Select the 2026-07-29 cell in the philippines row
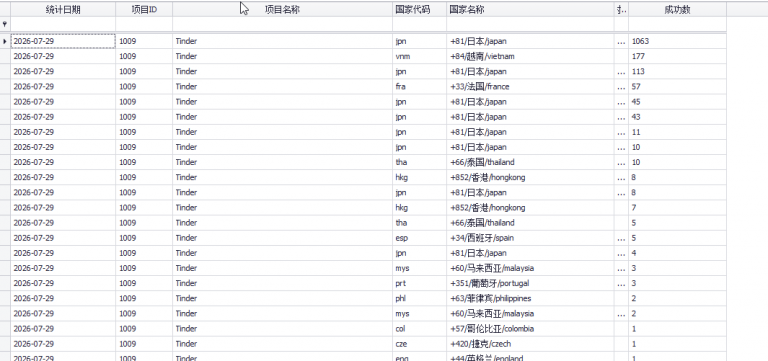The height and width of the screenshot is (361, 768). click(63, 298)
